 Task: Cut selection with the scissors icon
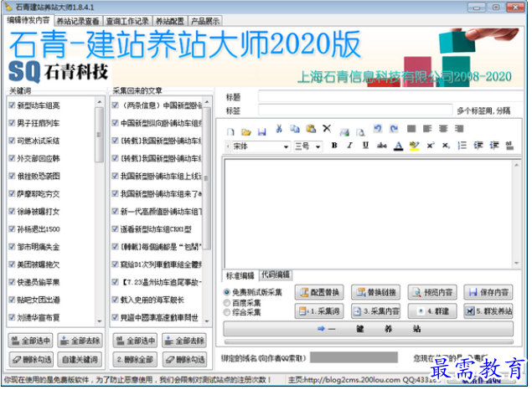(279, 128)
